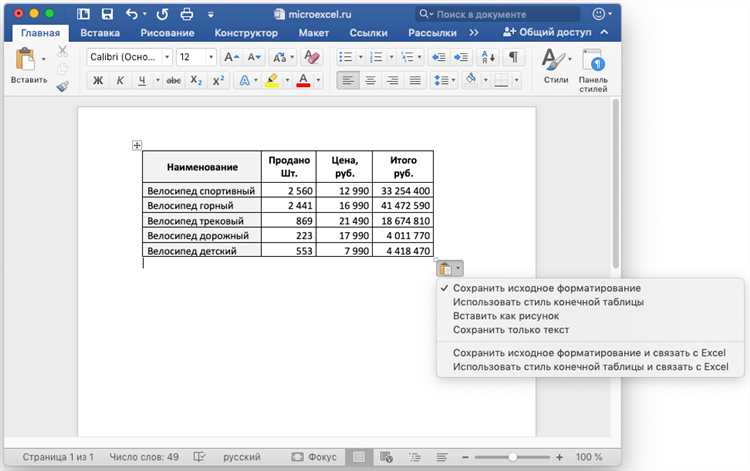
Task: Click the Format Painter brush icon
Action: click(x=63, y=86)
